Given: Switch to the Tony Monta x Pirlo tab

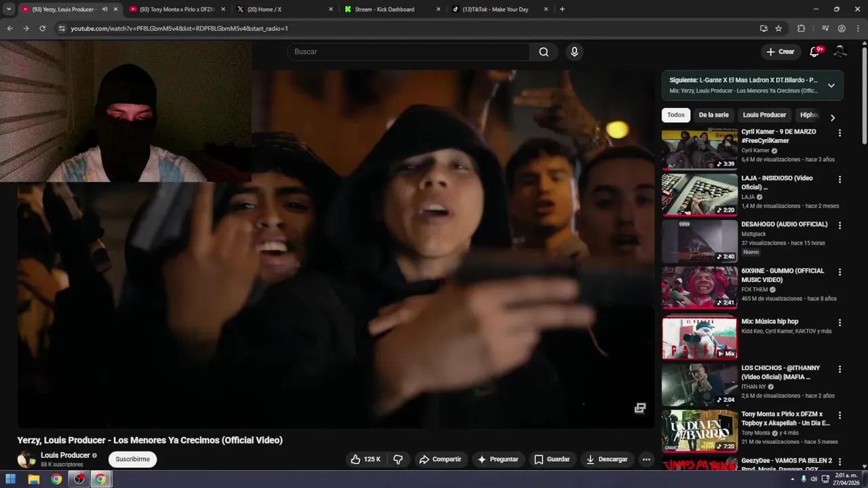Looking at the screenshot, I should tap(177, 9).
